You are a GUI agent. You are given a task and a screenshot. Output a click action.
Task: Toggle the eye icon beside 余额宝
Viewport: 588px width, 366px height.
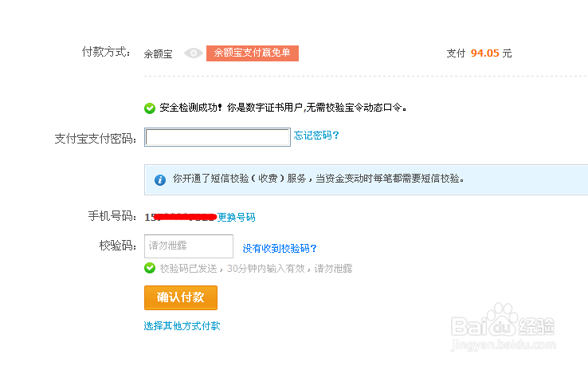tap(194, 53)
